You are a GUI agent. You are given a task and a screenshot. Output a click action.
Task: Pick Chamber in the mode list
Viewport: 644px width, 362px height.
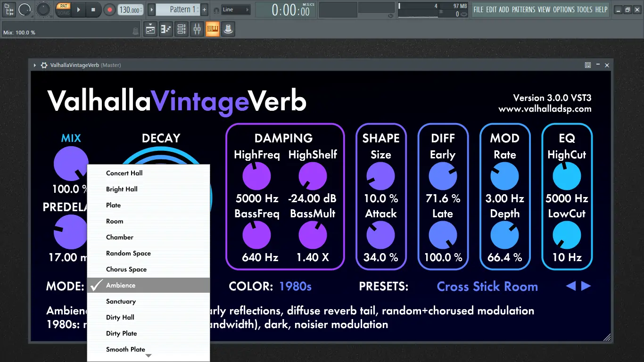click(149, 237)
